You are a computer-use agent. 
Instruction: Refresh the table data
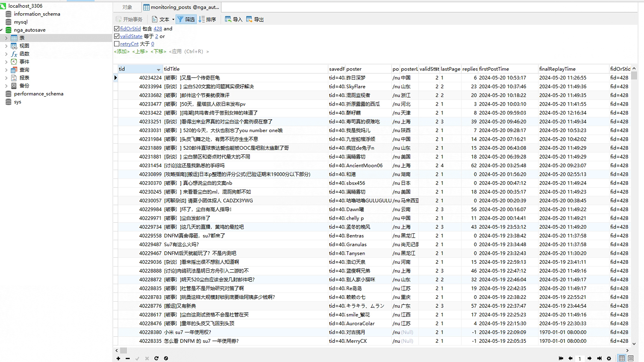156,358
